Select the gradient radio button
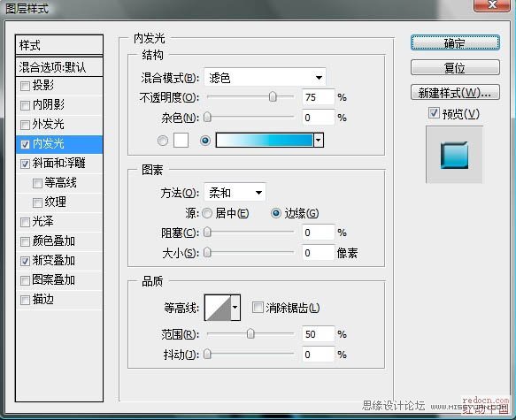516x420 pixels. click(205, 141)
